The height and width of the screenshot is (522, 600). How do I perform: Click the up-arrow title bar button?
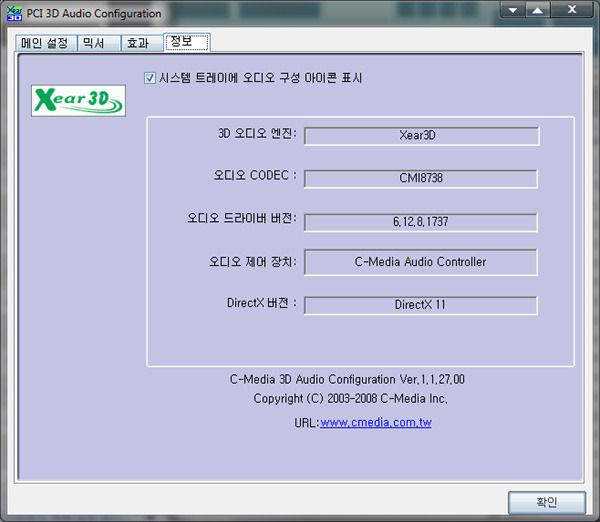(538, 10)
